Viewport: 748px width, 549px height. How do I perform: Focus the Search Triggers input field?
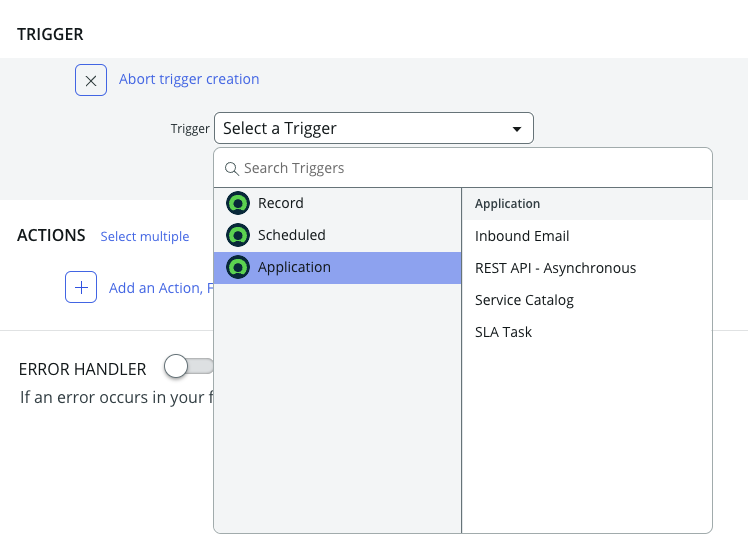point(470,168)
